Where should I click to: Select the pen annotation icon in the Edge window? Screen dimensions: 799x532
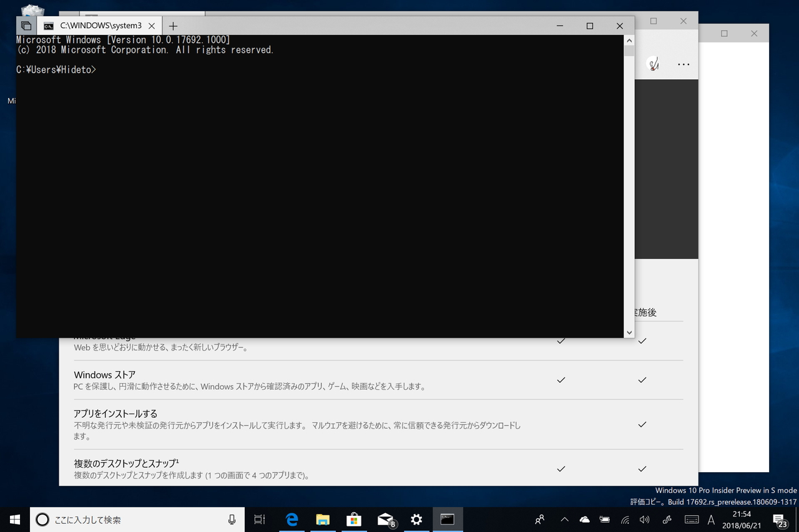point(653,64)
